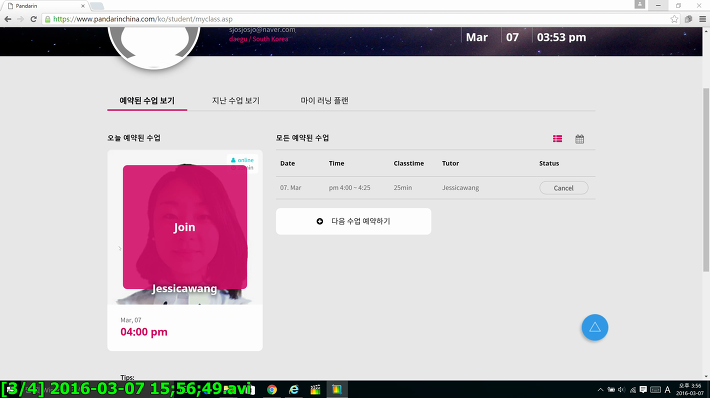Click the battery tray icon
This screenshot has height=398, width=710.
tap(611, 389)
